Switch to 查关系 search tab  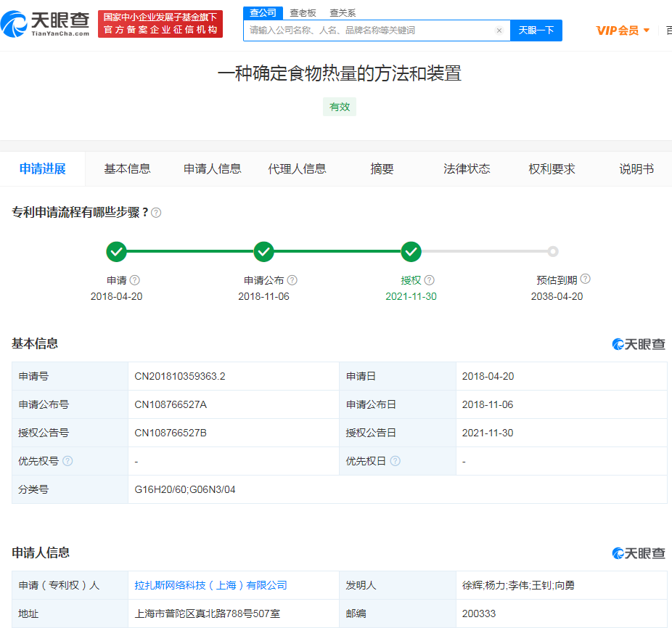click(x=343, y=13)
